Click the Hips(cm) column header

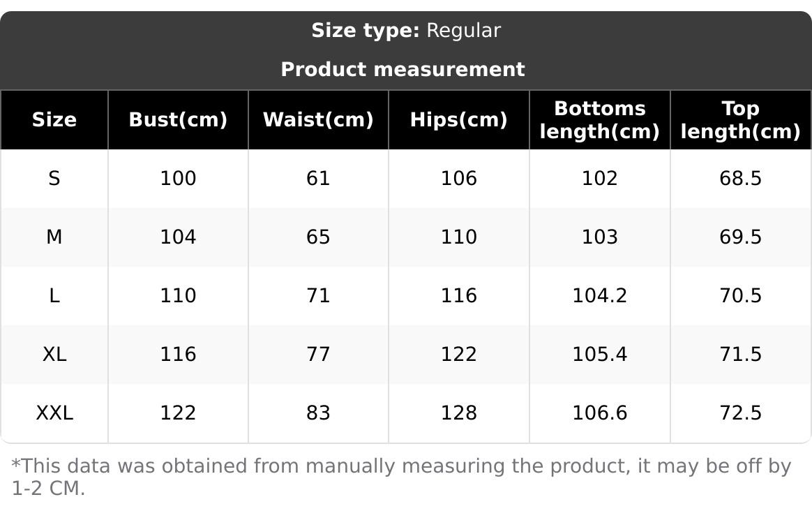458,119
